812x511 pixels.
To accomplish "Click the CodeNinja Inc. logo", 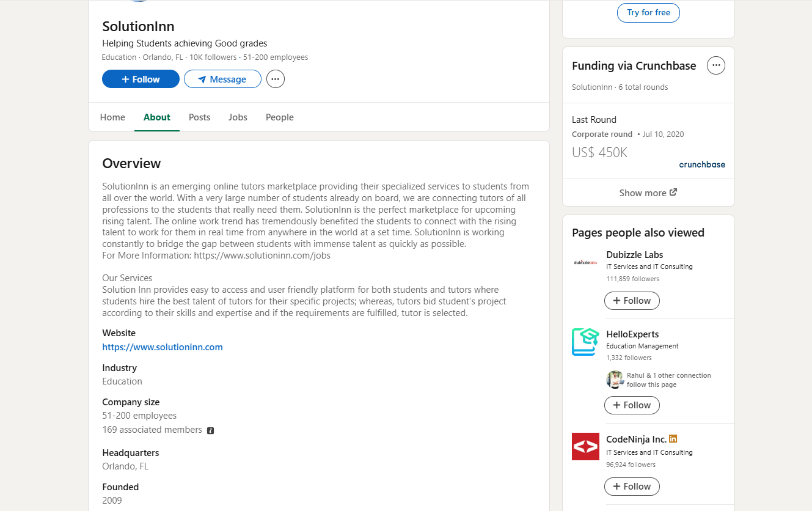I will coord(585,446).
